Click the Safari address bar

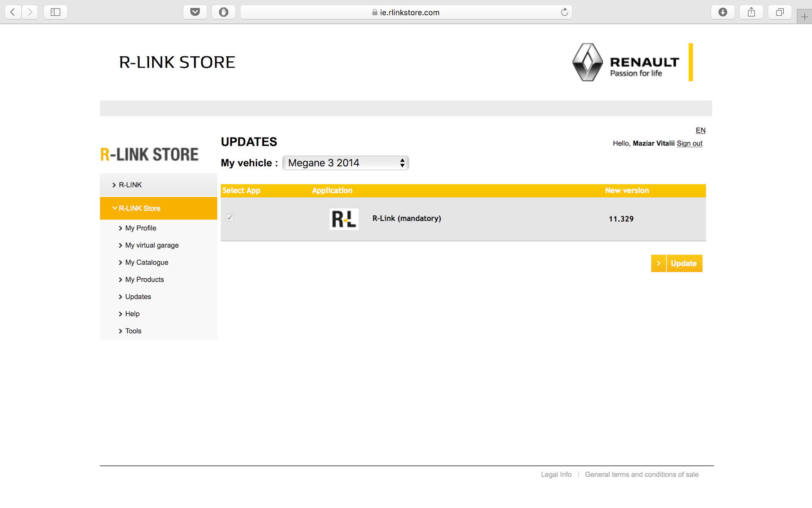click(406, 12)
